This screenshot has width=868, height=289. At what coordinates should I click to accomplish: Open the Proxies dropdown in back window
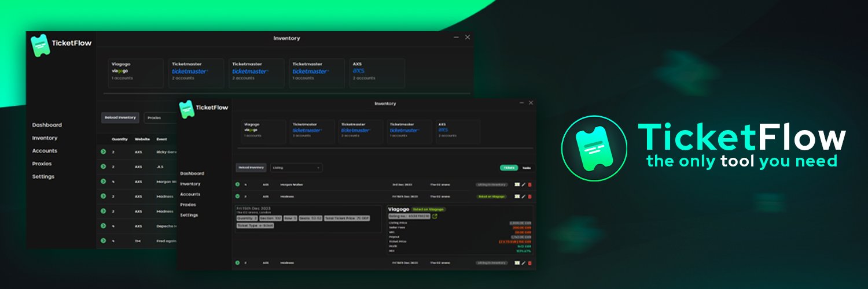tap(161, 117)
